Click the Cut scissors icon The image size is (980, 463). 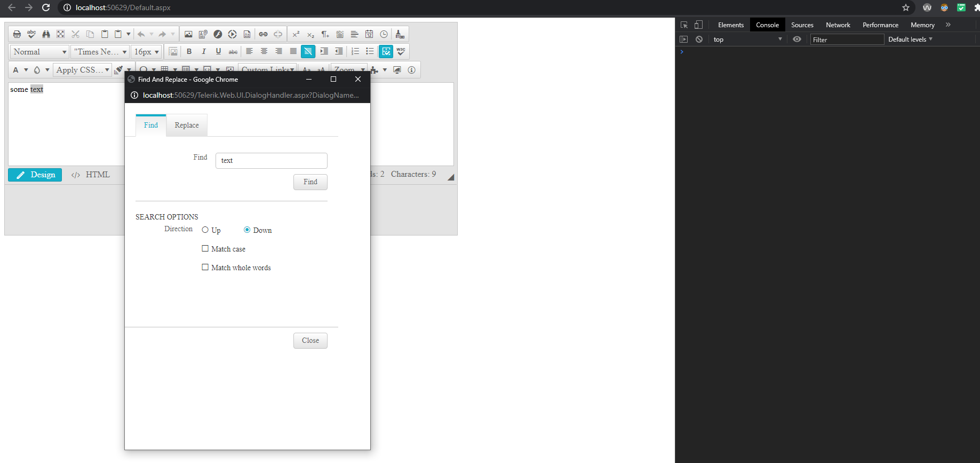coord(75,34)
